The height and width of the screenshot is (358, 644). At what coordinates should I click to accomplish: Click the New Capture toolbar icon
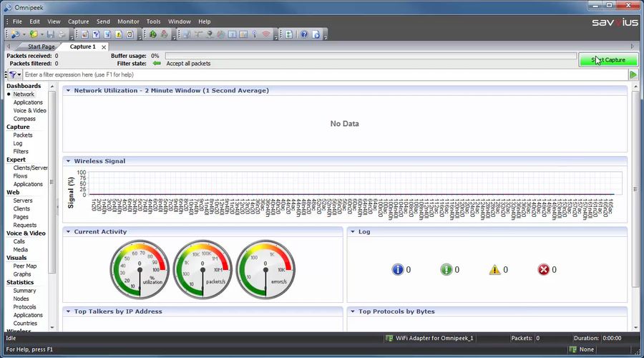pyautogui.click(x=16, y=34)
